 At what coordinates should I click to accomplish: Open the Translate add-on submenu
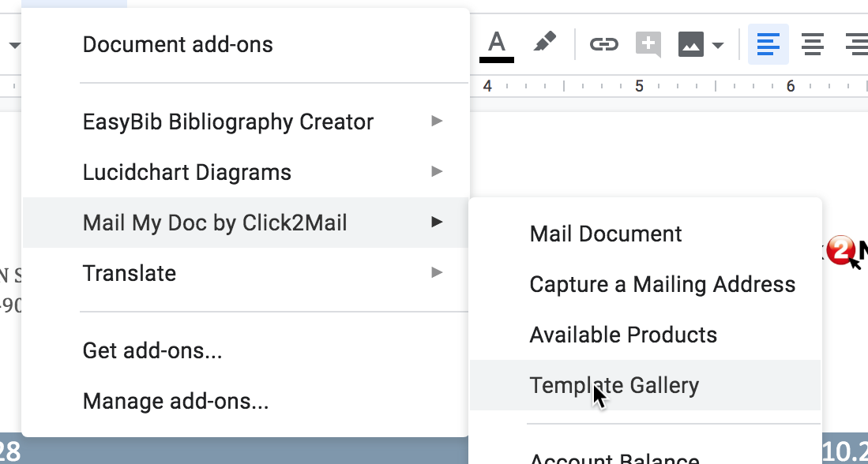click(246, 273)
